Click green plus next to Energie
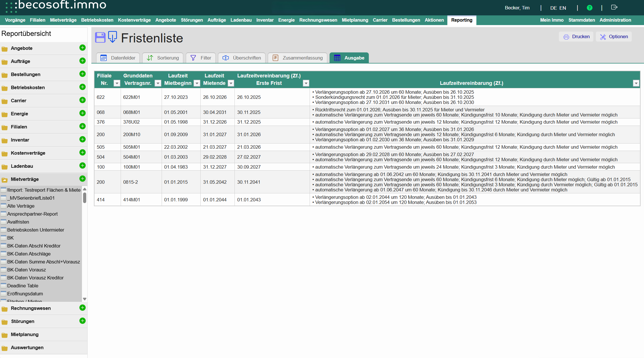This screenshot has height=358, width=644. tap(83, 113)
